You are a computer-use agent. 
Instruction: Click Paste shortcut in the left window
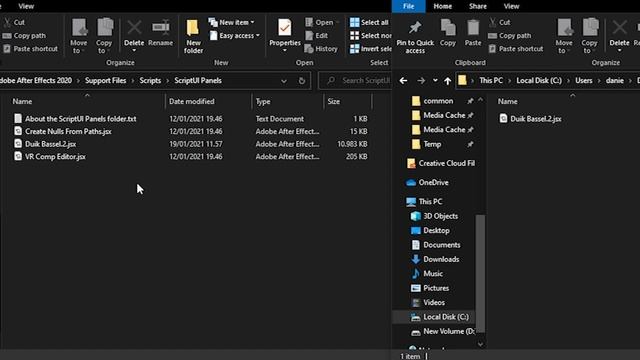click(30, 49)
